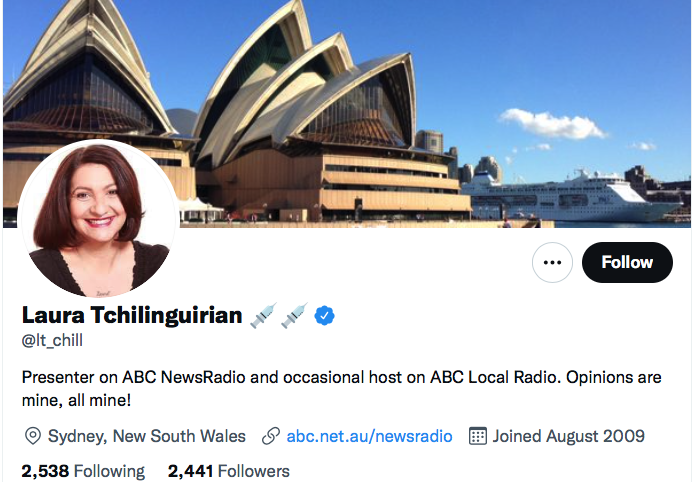Click the calendar icon beside Joined
694x482 pixels.
pyautogui.click(x=478, y=436)
